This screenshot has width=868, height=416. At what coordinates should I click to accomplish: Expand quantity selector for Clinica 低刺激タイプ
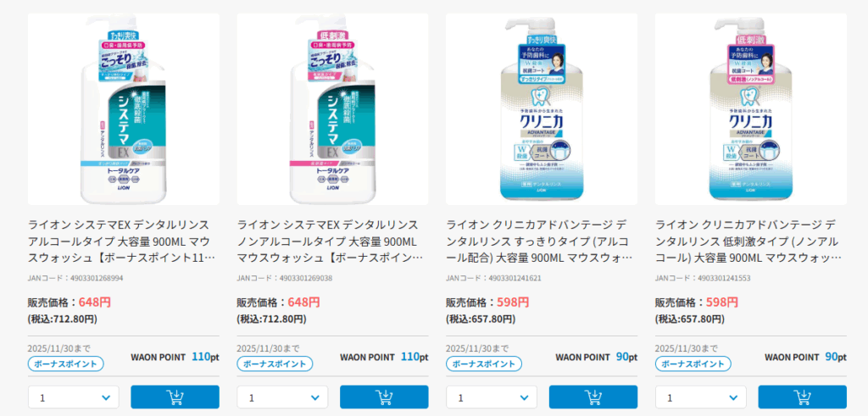[x=701, y=397]
